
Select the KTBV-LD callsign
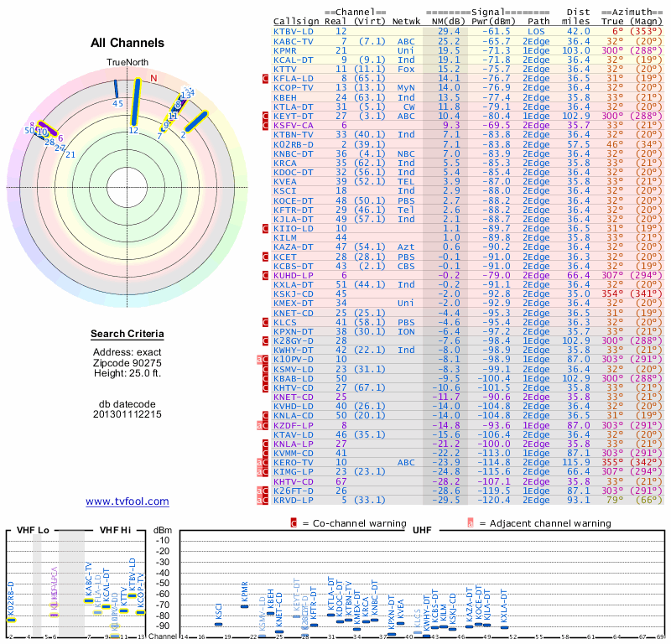[x=294, y=31]
